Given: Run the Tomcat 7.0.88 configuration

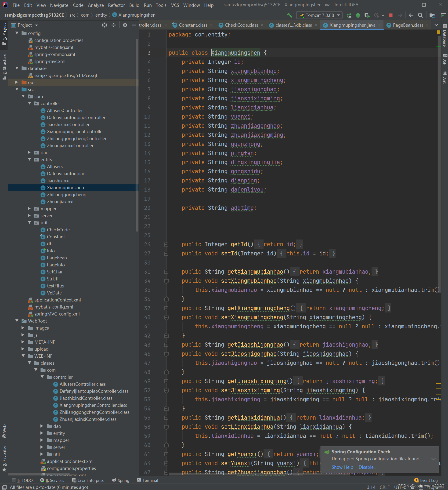Looking at the screenshot, I should click(349, 15).
